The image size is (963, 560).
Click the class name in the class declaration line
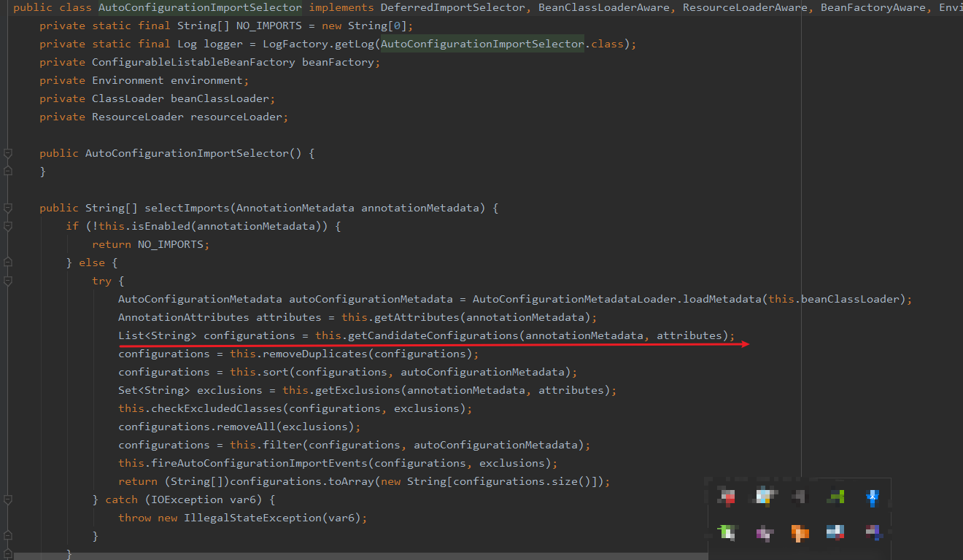tap(200, 7)
